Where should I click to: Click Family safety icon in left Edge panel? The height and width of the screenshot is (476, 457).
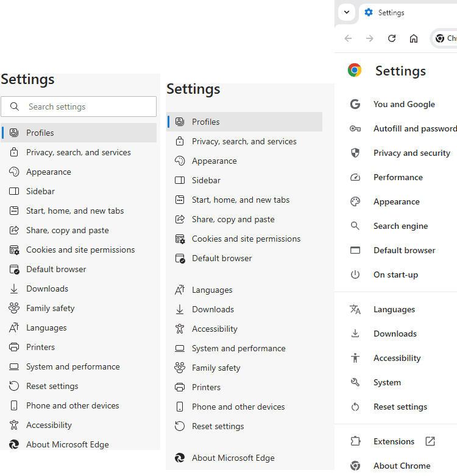(14, 308)
